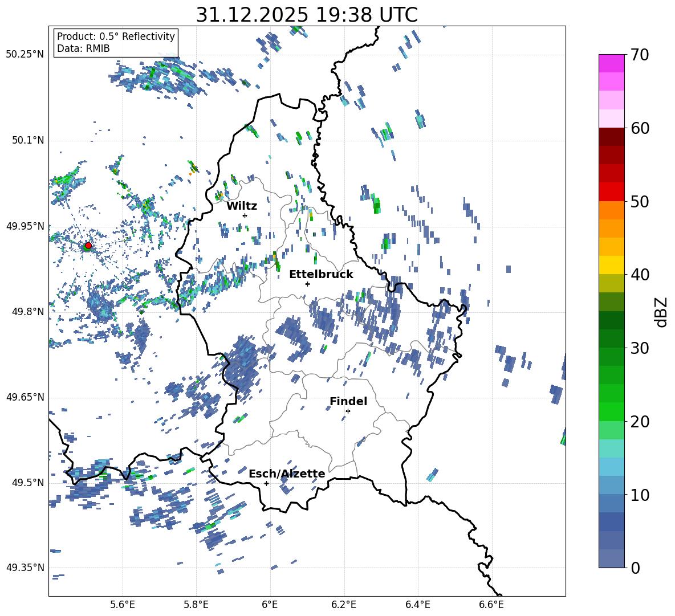Click the 'Data: RMIB' text
The image size is (675, 616).
tap(83, 48)
